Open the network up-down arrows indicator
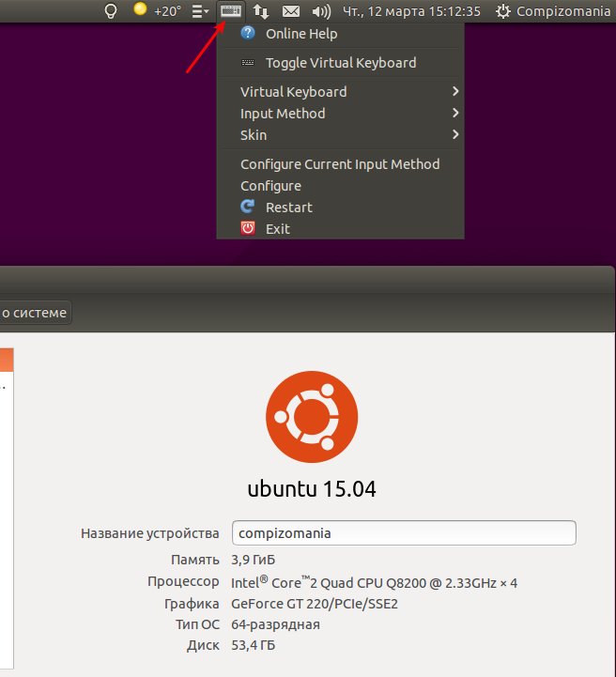Viewport: 616px width, 677px height. 261,11
